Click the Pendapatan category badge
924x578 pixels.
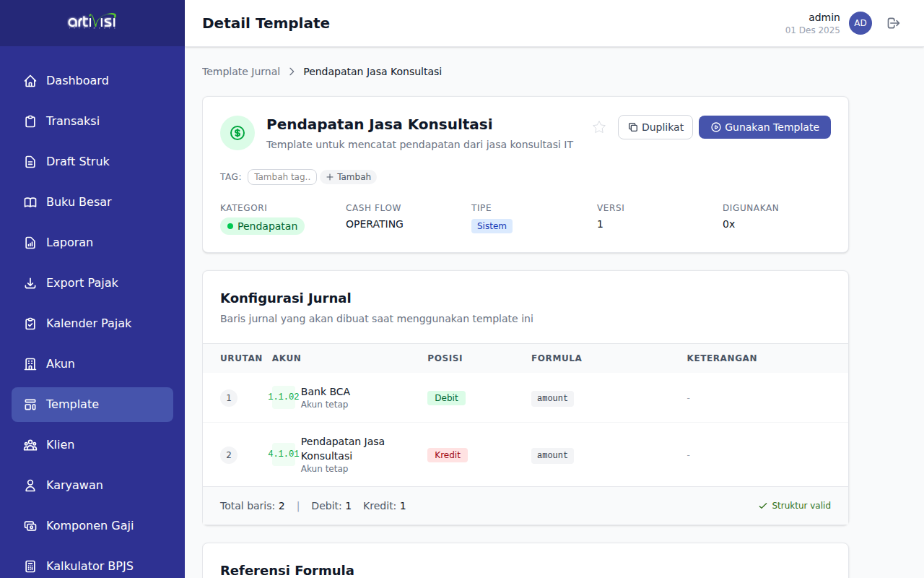(x=262, y=226)
